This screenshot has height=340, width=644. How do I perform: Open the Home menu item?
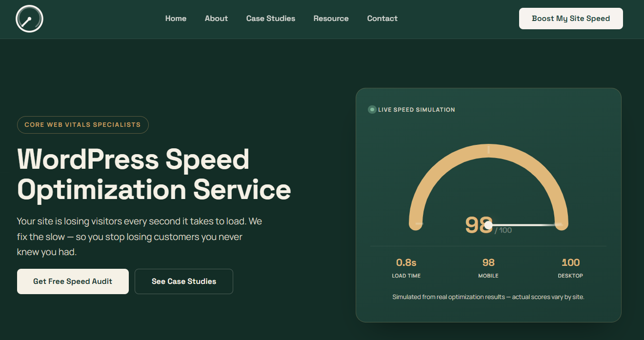(x=176, y=19)
